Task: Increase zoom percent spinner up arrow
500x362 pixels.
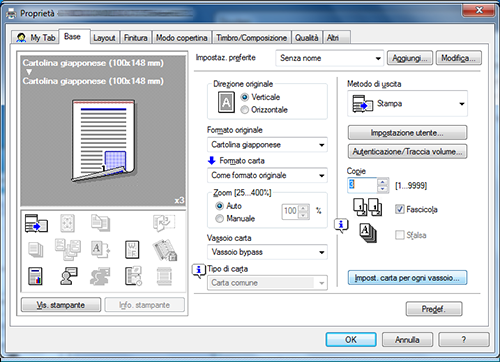Action: (x=303, y=208)
